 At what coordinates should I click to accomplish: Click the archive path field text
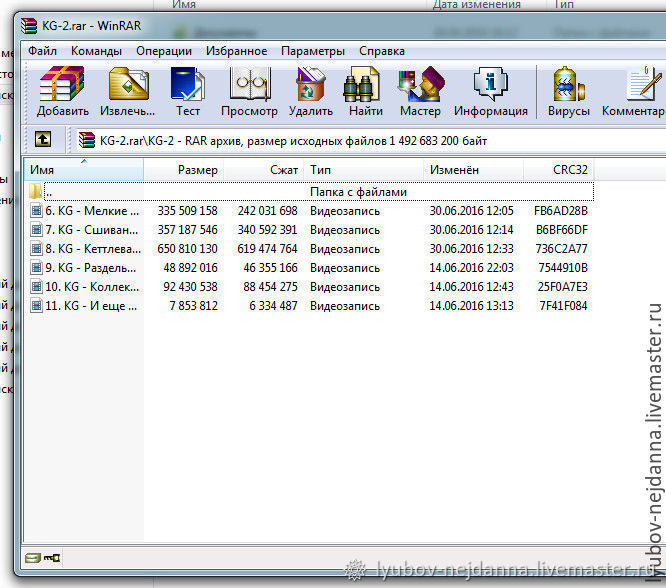(x=293, y=141)
